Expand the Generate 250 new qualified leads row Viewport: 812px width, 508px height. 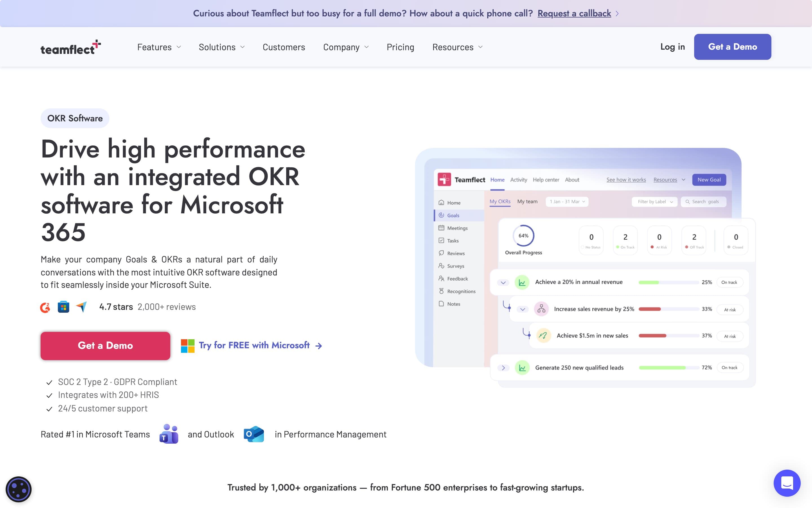[503, 367]
